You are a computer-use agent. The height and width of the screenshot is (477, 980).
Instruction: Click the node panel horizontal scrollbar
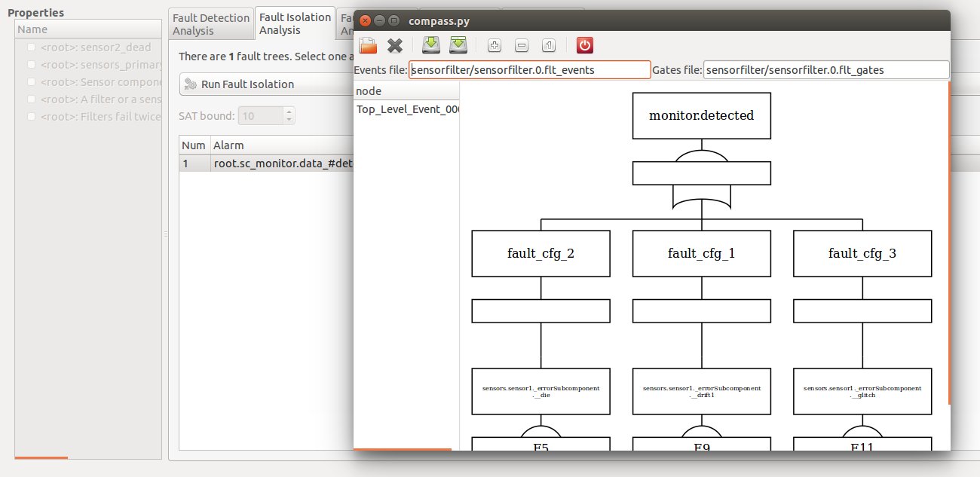coord(403,449)
